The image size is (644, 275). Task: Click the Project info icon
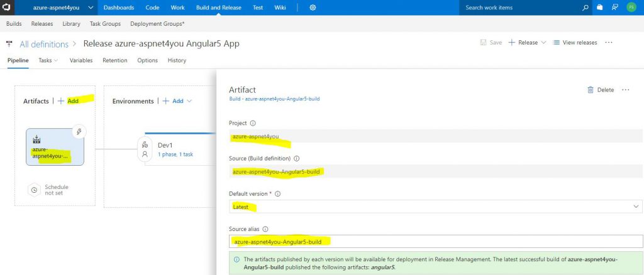tap(253, 123)
